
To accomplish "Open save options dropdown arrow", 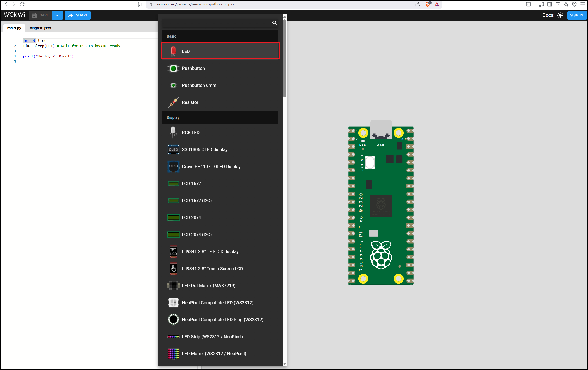I will coord(57,15).
